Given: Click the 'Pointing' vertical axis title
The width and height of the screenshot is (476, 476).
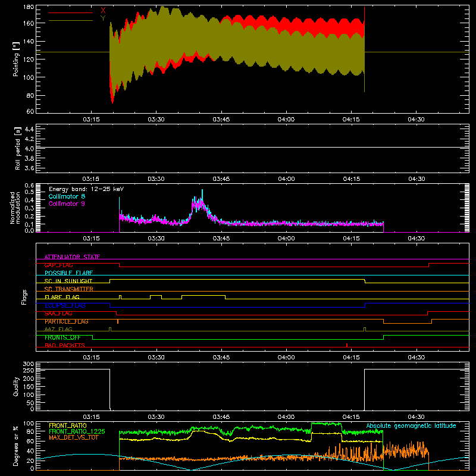Looking at the screenshot, I should point(16,59).
